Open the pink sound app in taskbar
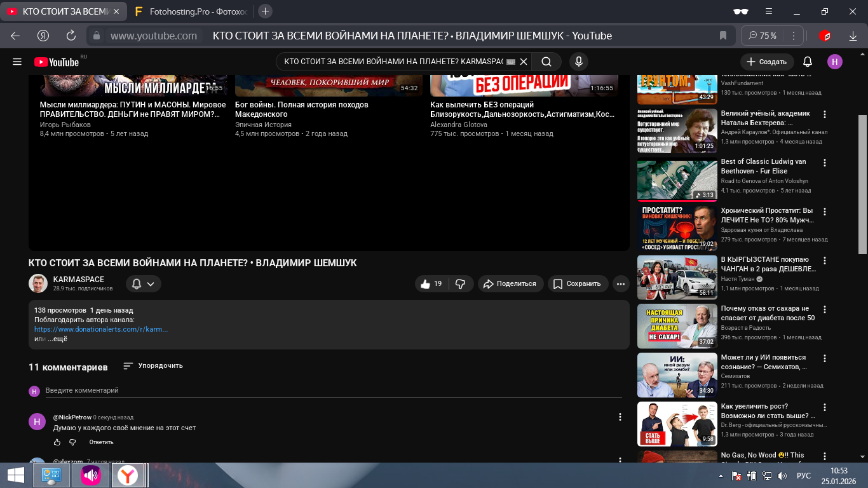The image size is (868, 488). point(91,475)
